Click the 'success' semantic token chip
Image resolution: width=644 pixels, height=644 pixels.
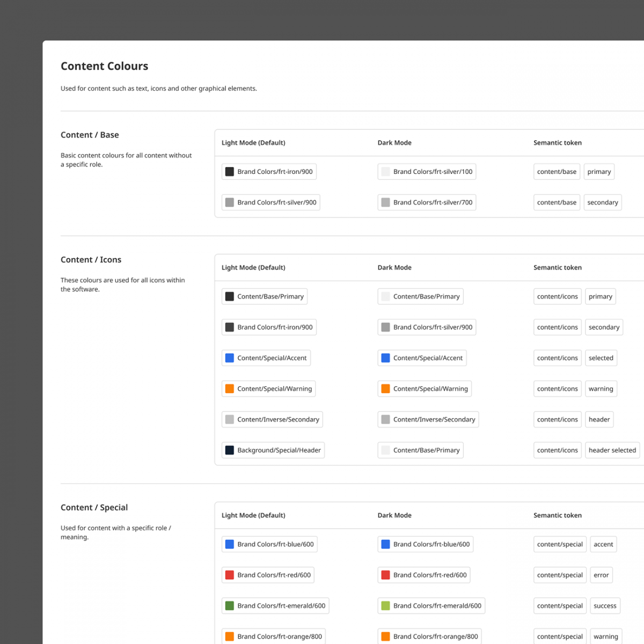tap(605, 606)
